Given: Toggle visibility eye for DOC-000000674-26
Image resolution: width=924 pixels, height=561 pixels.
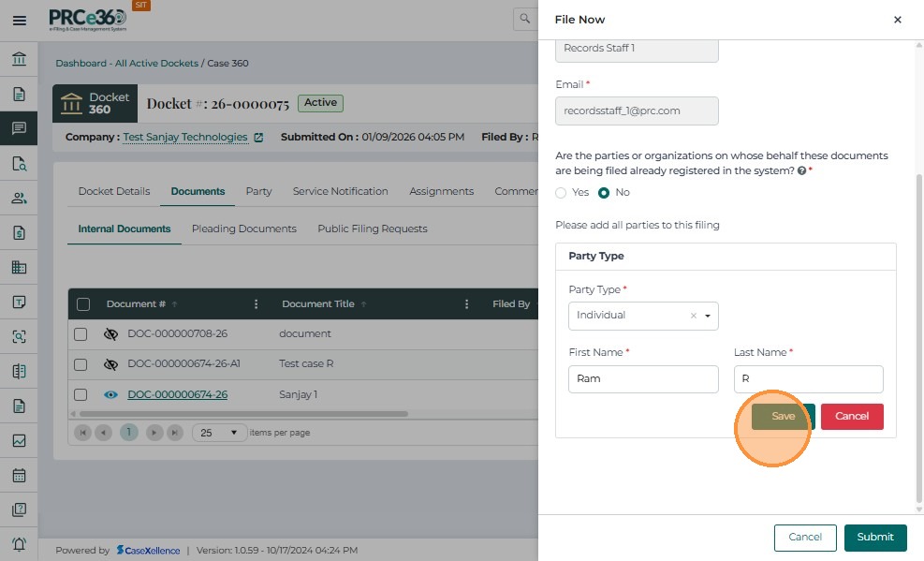Looking at the screenshot, I should tap(110, 394).
